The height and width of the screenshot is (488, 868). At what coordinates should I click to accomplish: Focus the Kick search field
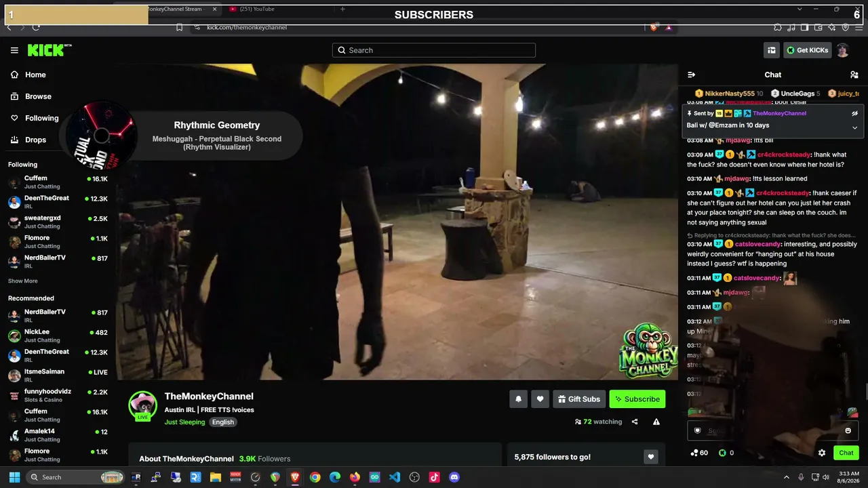[x=434, y=50]
